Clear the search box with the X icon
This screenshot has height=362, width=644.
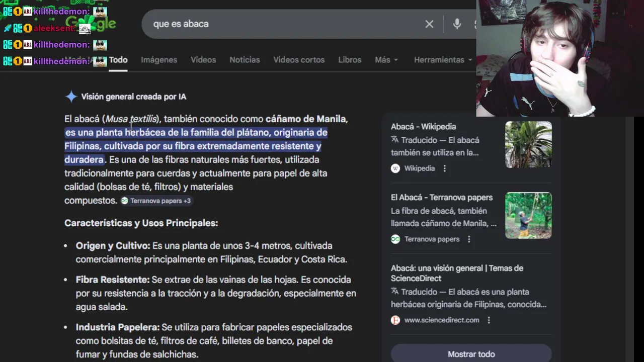[429, 24]
